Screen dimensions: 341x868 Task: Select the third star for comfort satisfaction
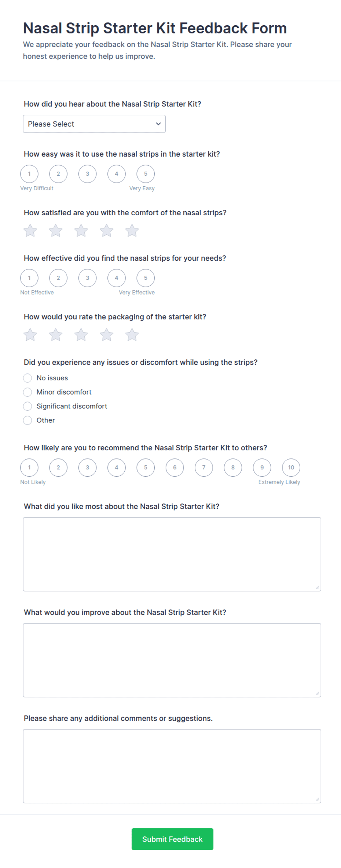coord(81,231)
